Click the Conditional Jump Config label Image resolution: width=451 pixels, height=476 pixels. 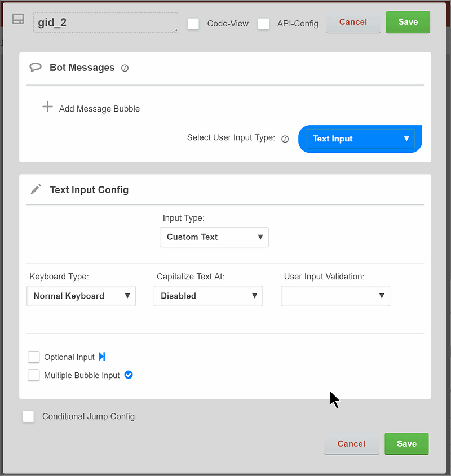(x=89, y=416)
